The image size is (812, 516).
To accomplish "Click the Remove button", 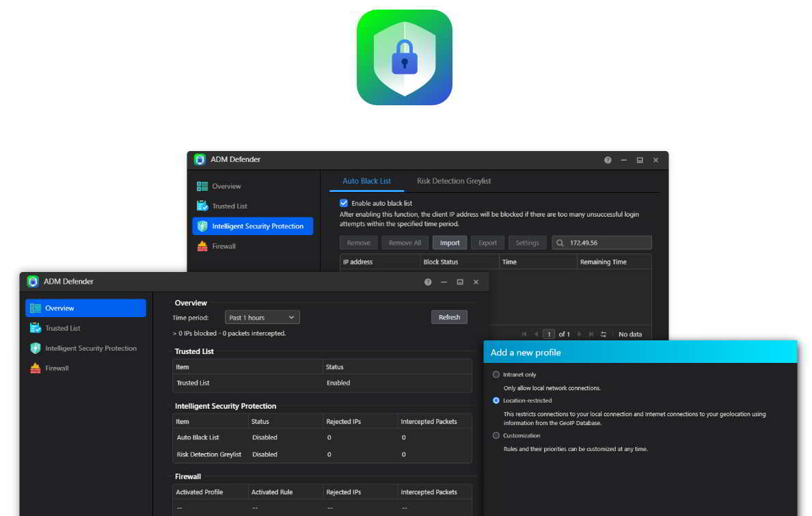I will pos(358,243).
